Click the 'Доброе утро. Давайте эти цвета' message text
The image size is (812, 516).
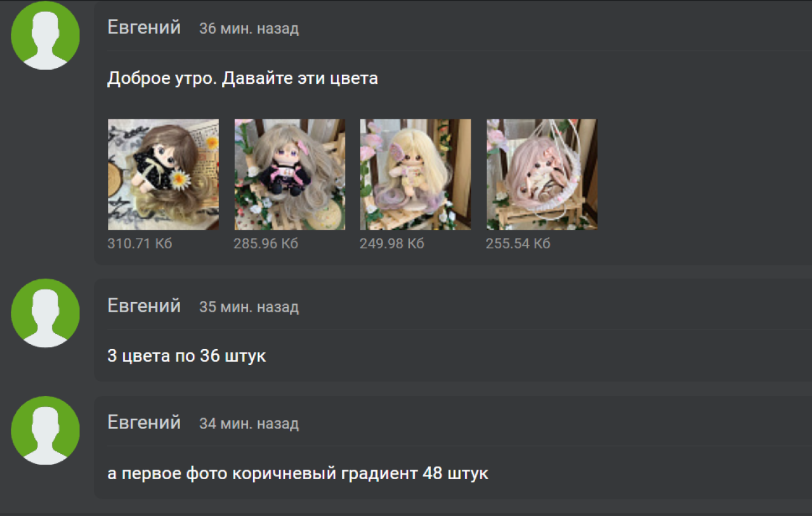[242, 79]
